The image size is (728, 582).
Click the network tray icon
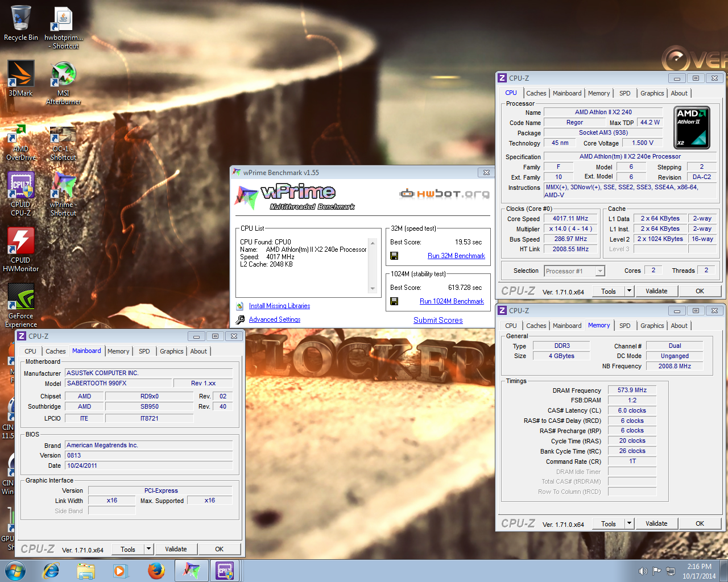671,571
